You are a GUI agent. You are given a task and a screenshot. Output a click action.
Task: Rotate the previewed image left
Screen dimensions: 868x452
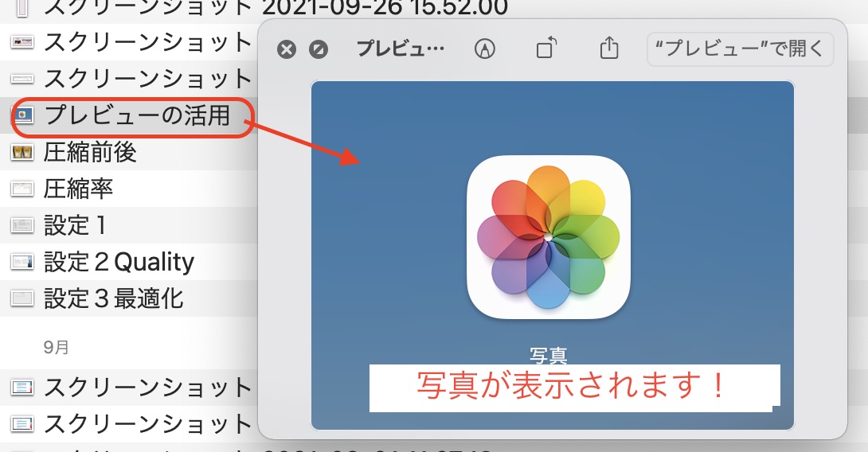(546, 48)
